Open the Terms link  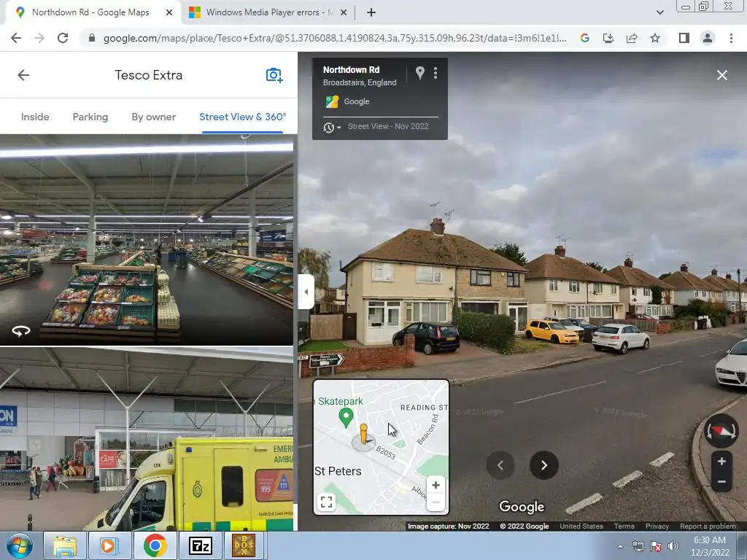(624, 526)
